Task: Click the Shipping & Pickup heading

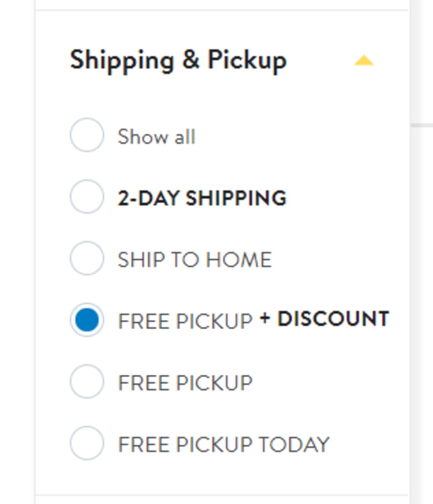Action: coord(178,60)
